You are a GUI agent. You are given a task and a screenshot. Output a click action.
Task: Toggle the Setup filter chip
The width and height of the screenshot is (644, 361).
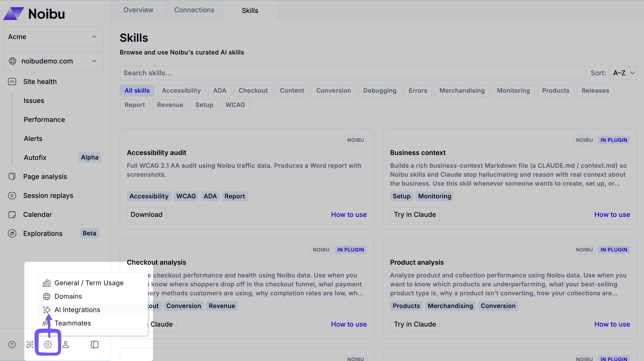(x=204, y=105)
